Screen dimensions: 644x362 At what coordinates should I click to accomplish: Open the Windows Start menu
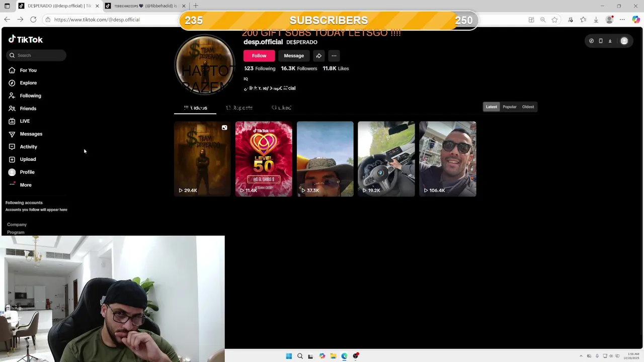289,356
